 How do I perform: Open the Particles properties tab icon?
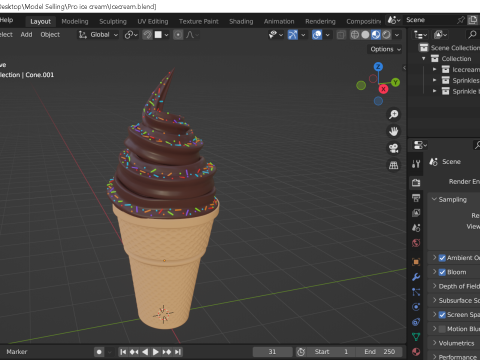(x=416, y=292)
